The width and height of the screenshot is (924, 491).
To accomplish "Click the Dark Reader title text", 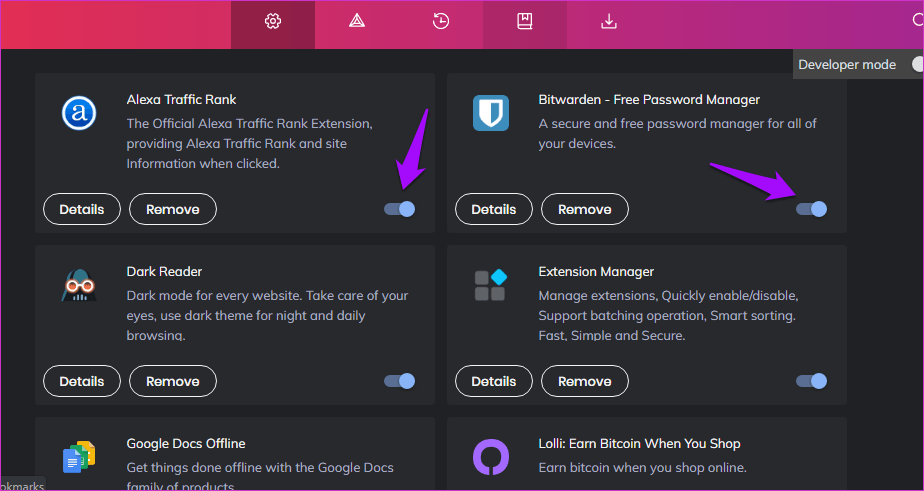I will 164,272.
